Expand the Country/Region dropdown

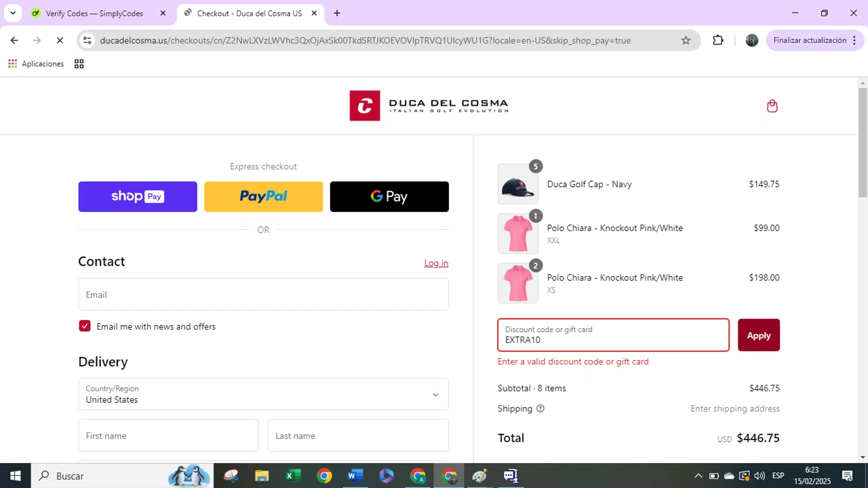tap(263, 394)
